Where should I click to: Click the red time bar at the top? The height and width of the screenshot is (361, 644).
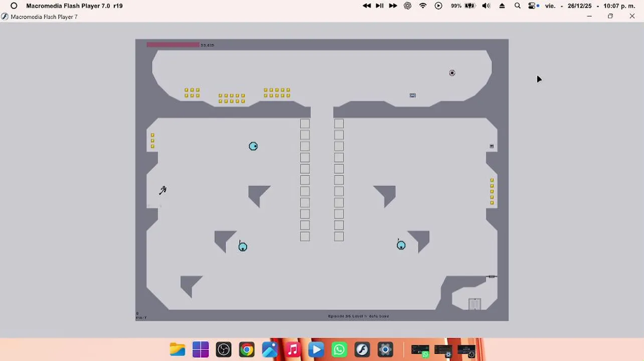[x=173, y=45]
